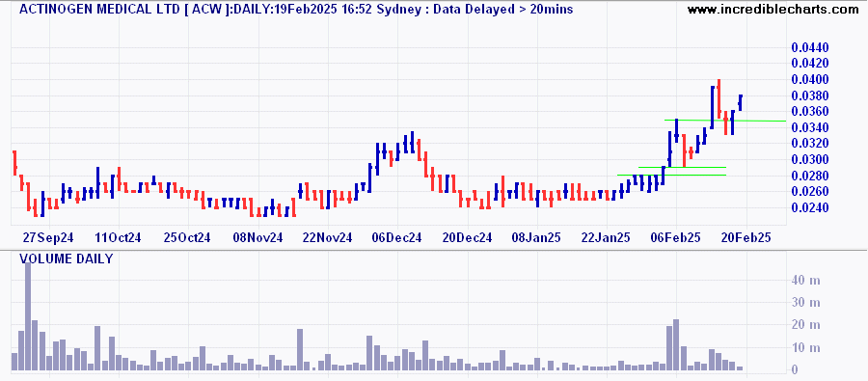Select the 0.0340 price axis label
Image resolution: width=868 pixels, height=381 pixels.
click(810, 128)
